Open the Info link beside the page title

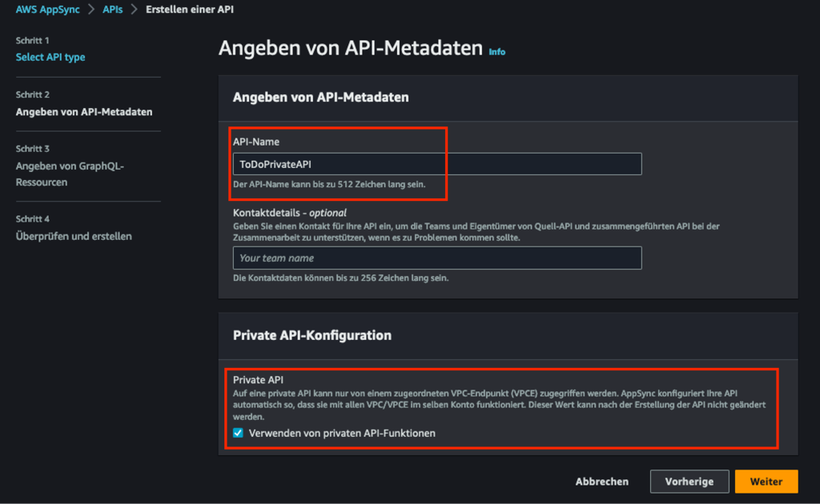coord(496,51)
